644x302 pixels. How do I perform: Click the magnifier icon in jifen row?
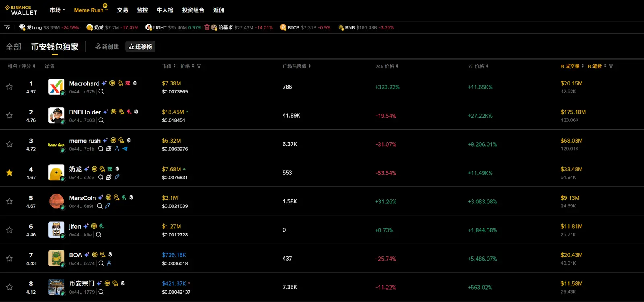99,235
